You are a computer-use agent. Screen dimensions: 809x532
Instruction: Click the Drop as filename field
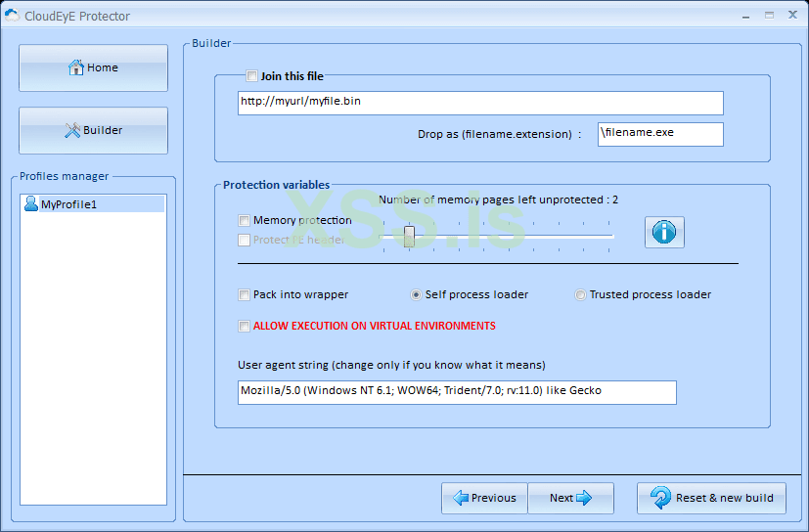coord(660,134)
